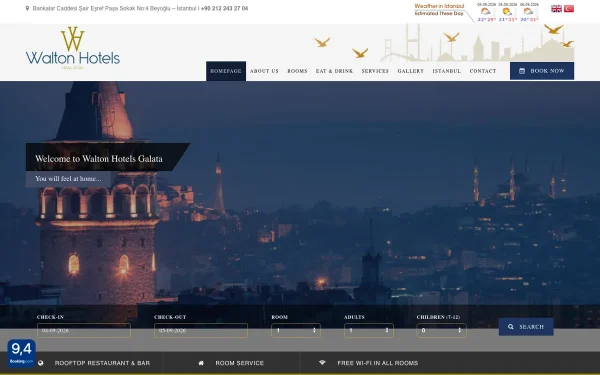
Task: Click the hotel phone number +90 212 243 27 04
Action: pos(224,8)
